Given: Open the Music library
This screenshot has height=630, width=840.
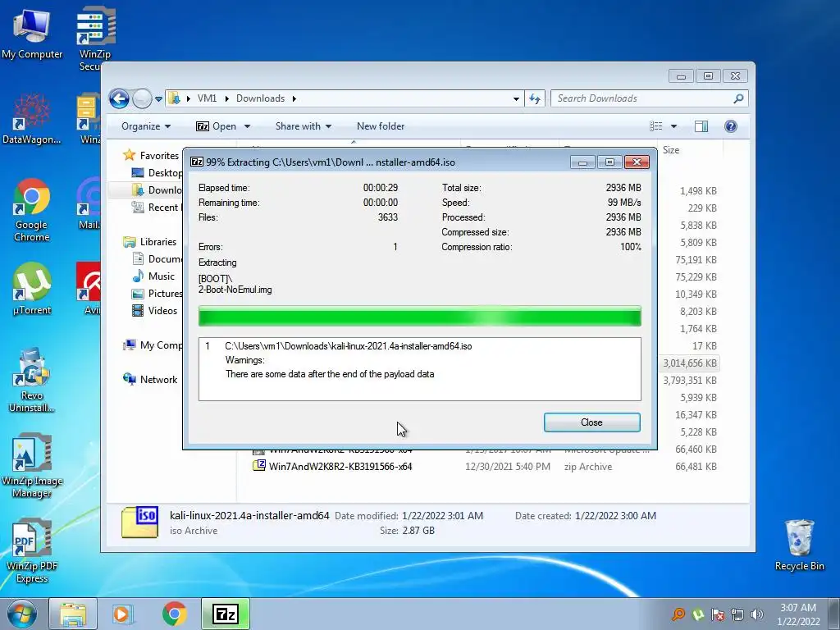Looking at the screenshot, I should 154,276.
